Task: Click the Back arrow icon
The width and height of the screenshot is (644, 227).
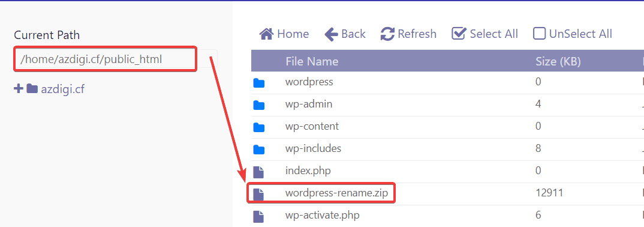Action: tap(331, 34)
